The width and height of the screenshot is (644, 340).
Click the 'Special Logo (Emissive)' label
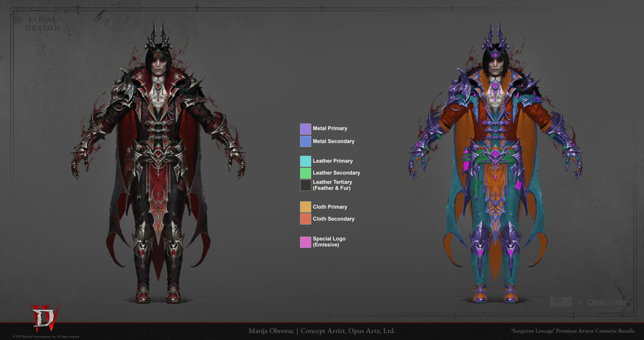[329, 242]
